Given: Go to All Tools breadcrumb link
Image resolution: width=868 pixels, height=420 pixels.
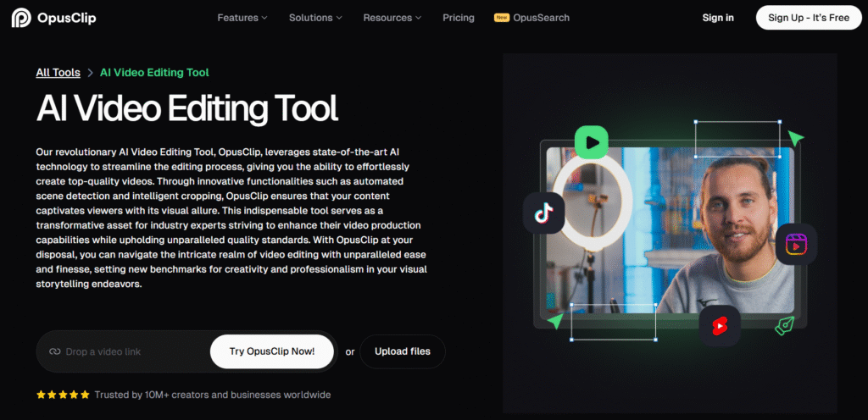Looking at the screenshot, I should tap(58, 72).
